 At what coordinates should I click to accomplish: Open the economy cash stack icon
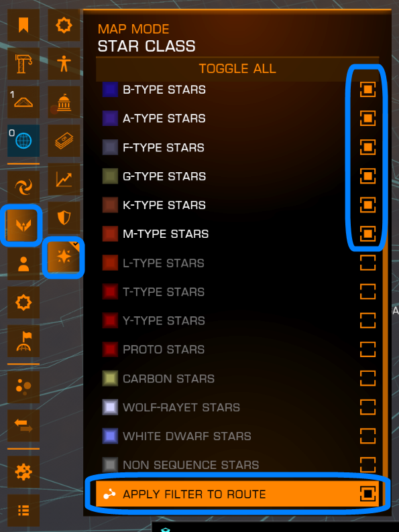64,141
